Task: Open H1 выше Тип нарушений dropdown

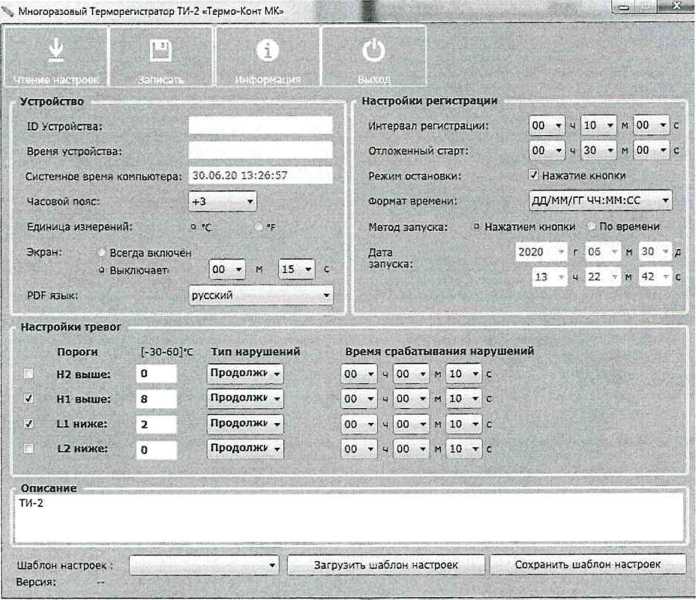Action: click(245, 399)
